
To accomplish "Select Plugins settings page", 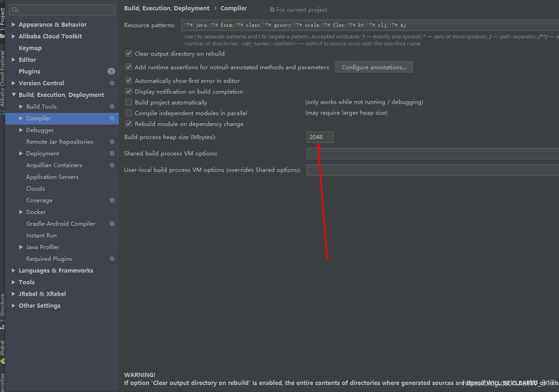I will [x=29, y=71].
